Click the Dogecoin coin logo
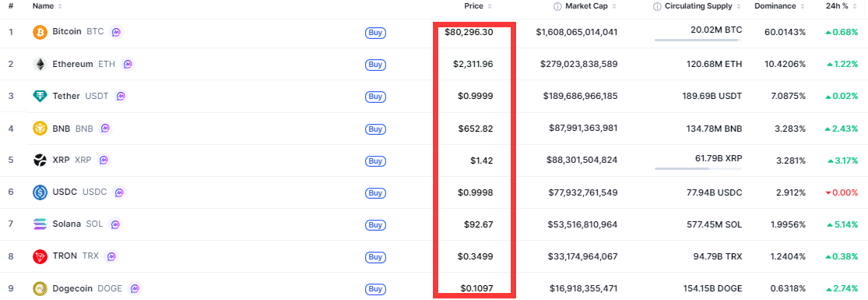Image resolution: width=868 pixels, height=300 pixels. (40, 289)
